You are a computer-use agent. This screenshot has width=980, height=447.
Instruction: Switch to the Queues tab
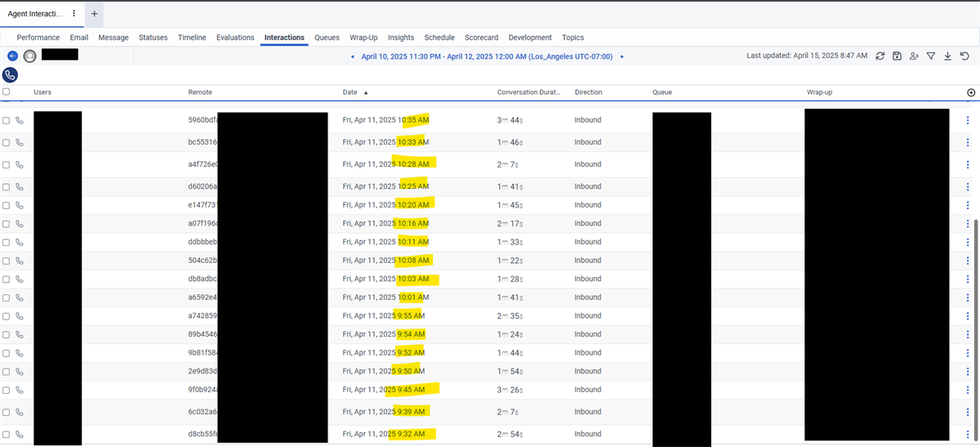pos(327,38)
